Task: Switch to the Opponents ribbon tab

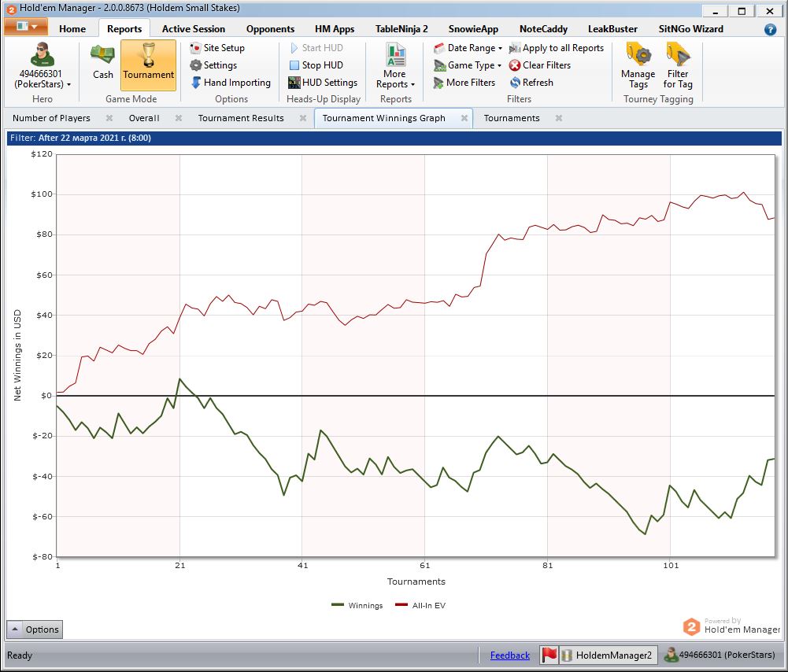Action: click(270, 29)
